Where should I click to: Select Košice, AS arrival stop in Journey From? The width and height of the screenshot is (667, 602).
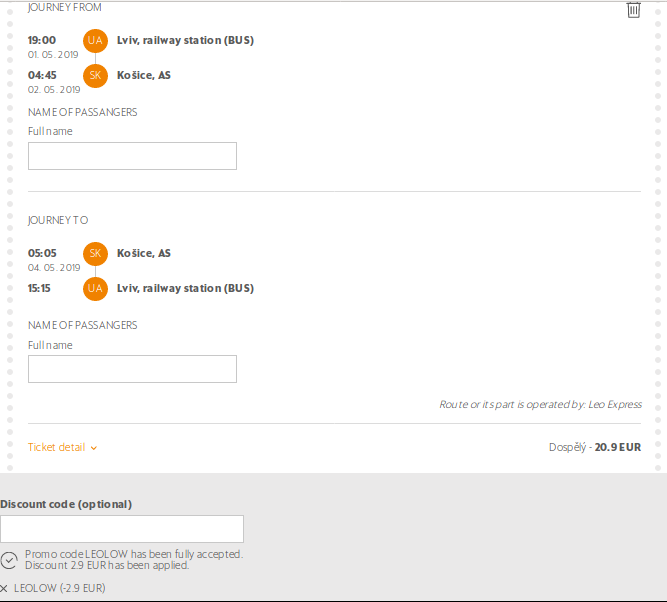(144, 76)
